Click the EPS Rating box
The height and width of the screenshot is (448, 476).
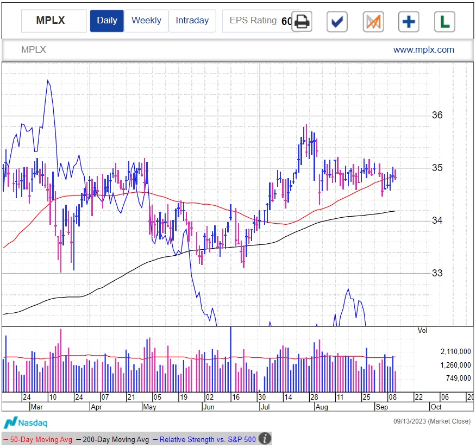pyautogui.click(x=255, y=21)
